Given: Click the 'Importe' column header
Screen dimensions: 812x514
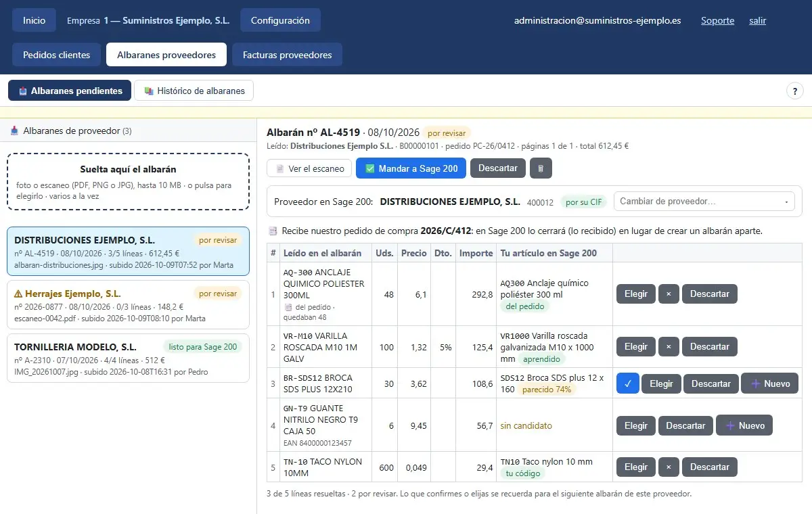Looking at the screenshot, I should click(x=476, y=253).
